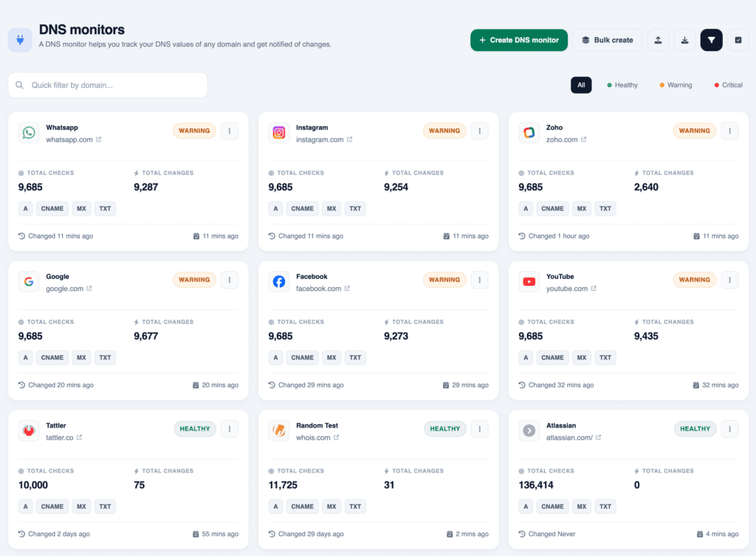This screenshot has height=556, width=756.
Task: Select the All status filter
Action: (x=581, y=85)
